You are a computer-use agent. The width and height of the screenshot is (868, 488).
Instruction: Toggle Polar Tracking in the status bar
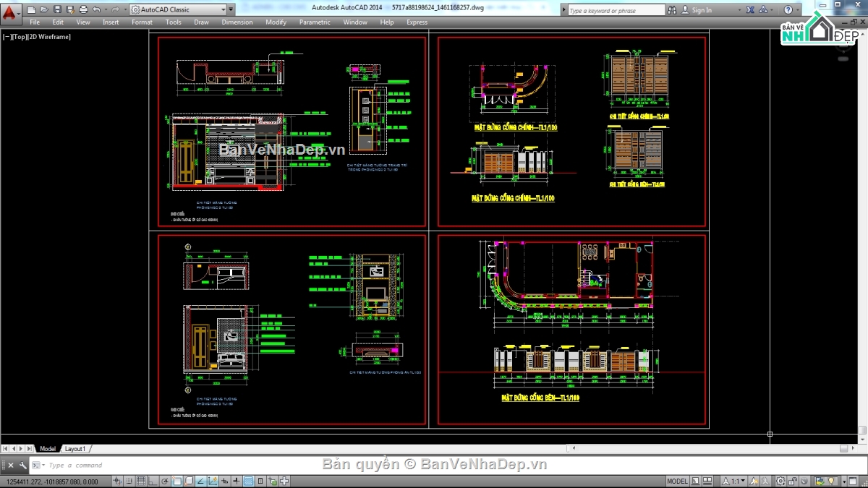pos(166,481)
